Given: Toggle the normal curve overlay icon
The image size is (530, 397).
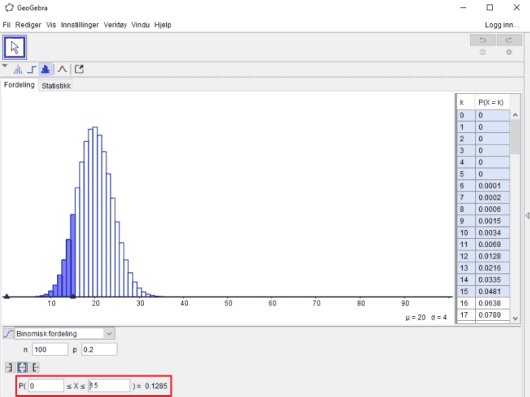Looking at the screenshot, I should click(62, 69).
